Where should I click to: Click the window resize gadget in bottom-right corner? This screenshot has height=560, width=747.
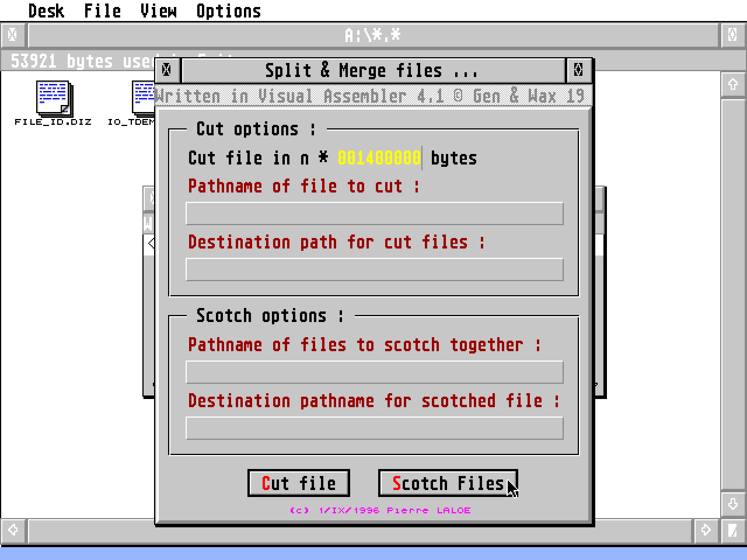coord(733,531)
